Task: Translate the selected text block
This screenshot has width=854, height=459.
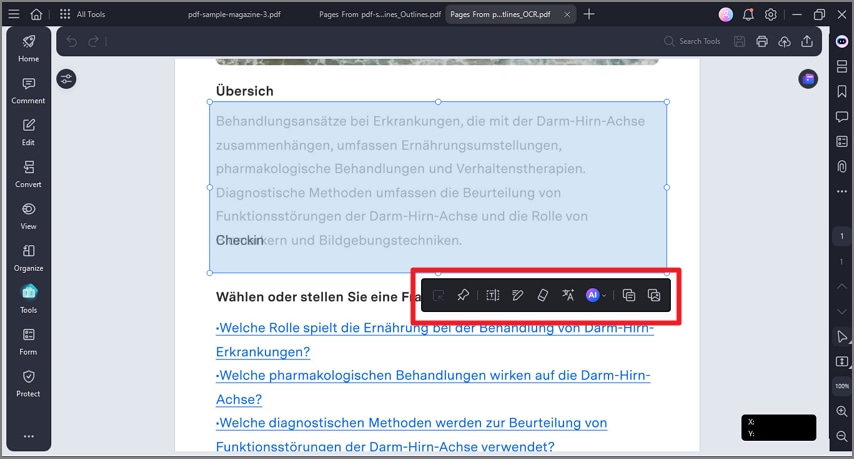Action: coord(568,295)
